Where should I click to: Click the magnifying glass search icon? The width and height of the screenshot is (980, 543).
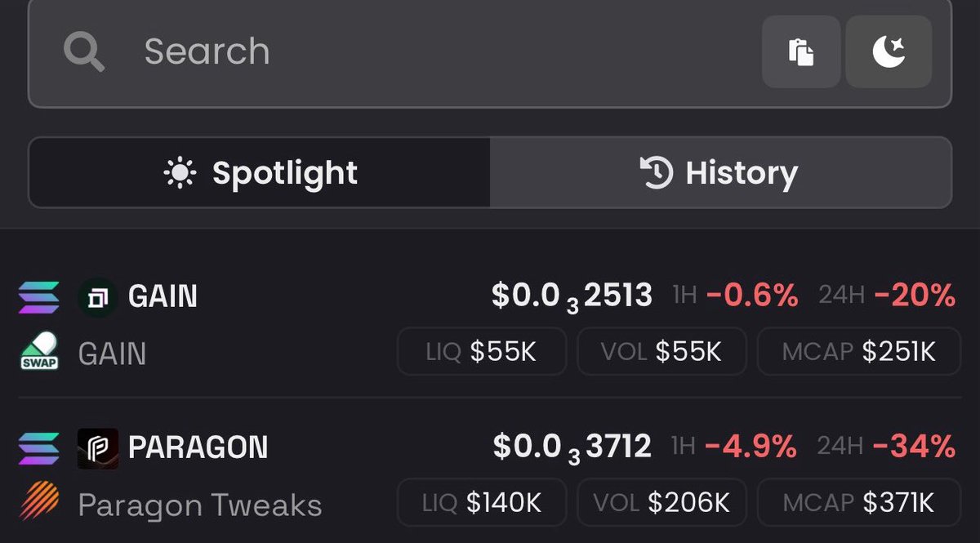(x=84, y=52)
